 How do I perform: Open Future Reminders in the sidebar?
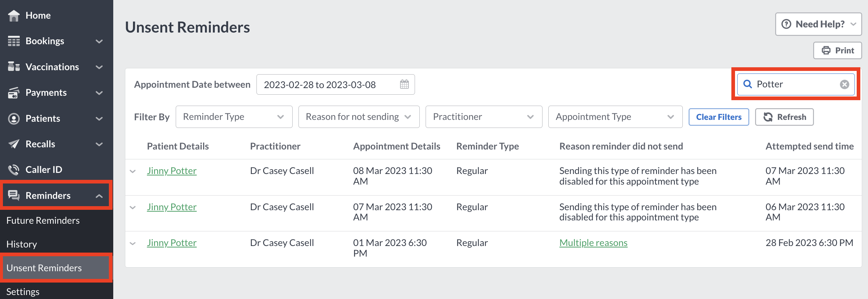click(x=43, y=220)
